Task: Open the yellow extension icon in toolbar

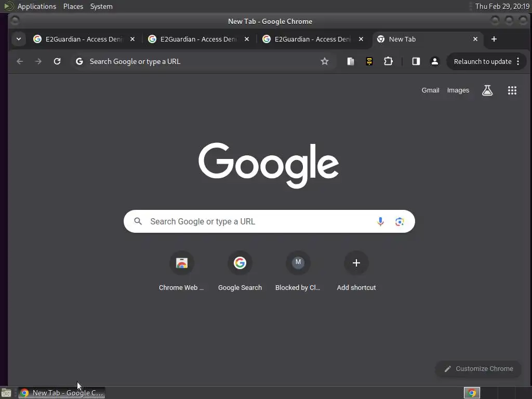Action: coord(369,61)
